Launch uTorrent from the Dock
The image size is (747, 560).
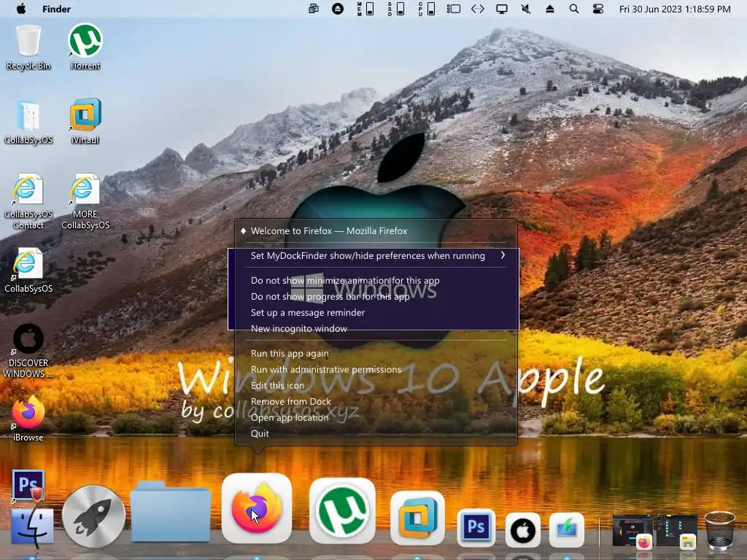[x=342, y=510]
